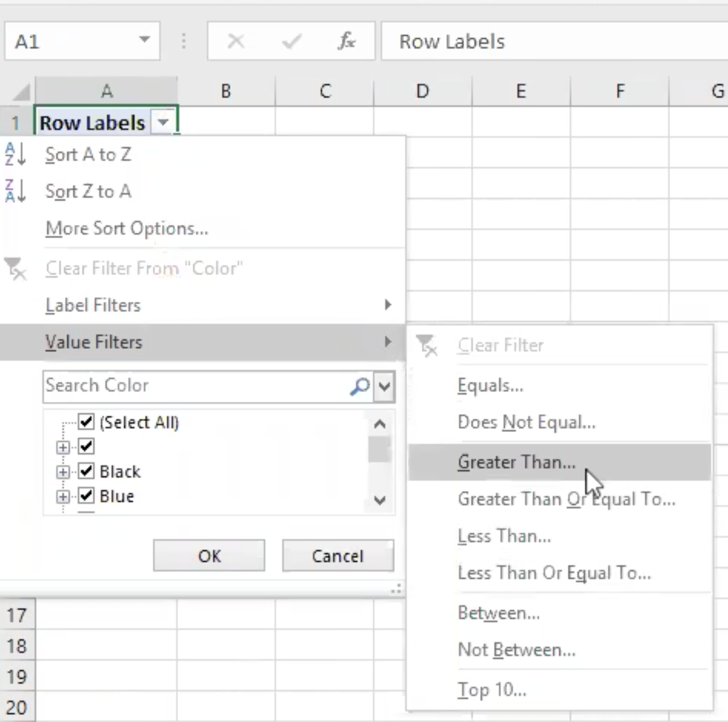Expand the blank item tree node
Viewport: 728px width, 722px height.
(63, 447)
